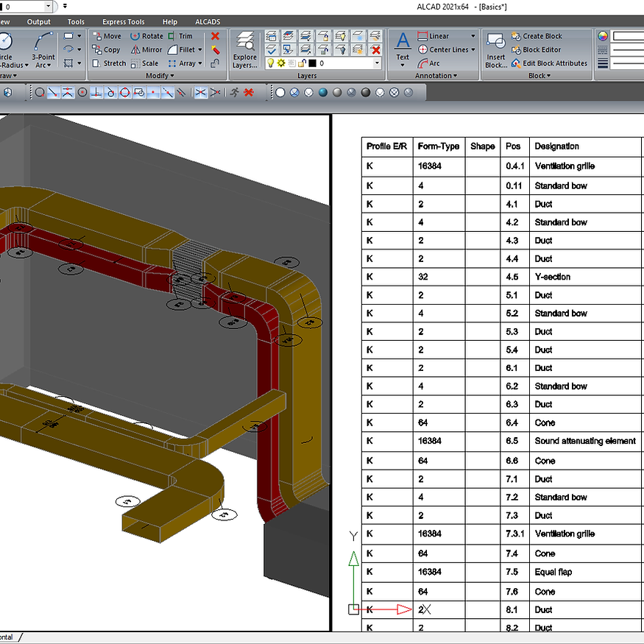The width and height of the screenshot is (644, 644).
Task: Click the 3D view cube icon
Action: [x=8, y=93]
